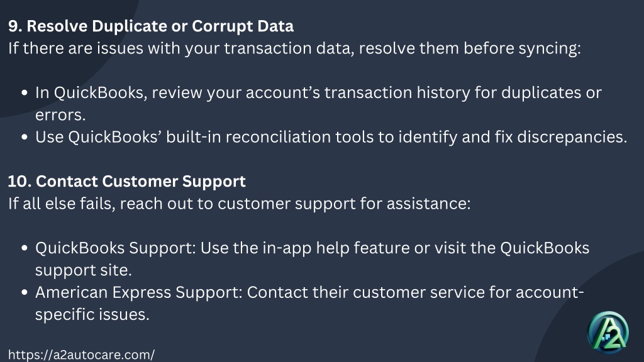
Task: Click the A2 logo icon
Action: [x=608, y=333]
